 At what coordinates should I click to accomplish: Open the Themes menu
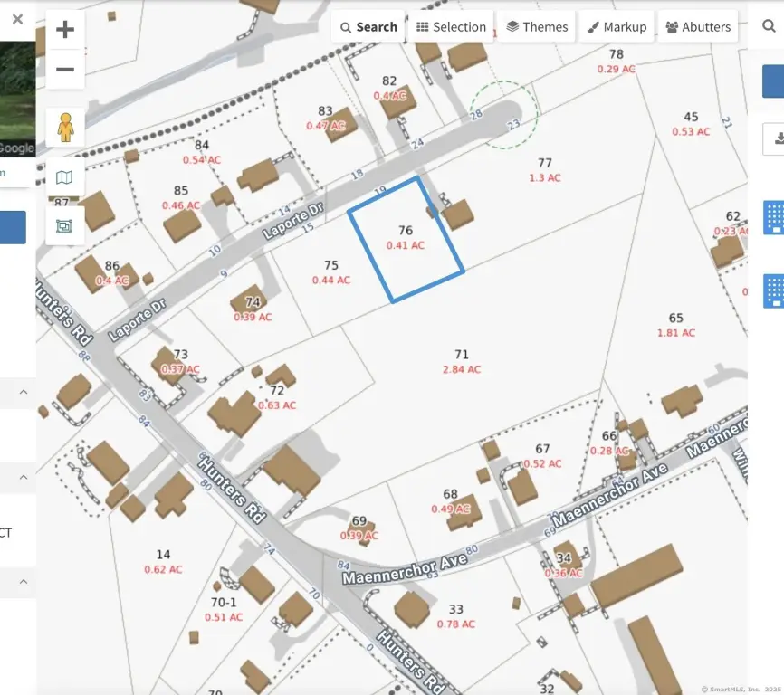point(536,27)
